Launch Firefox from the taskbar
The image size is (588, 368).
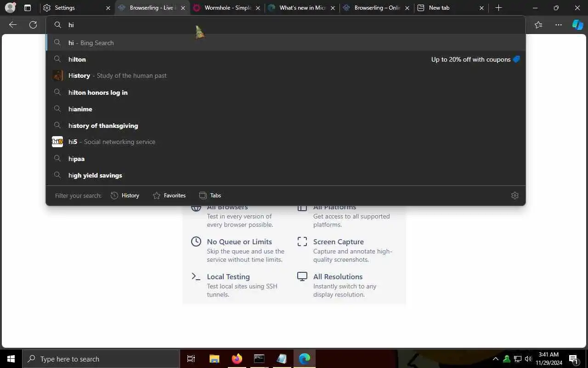pyautogui.click(x=237, y=359)
